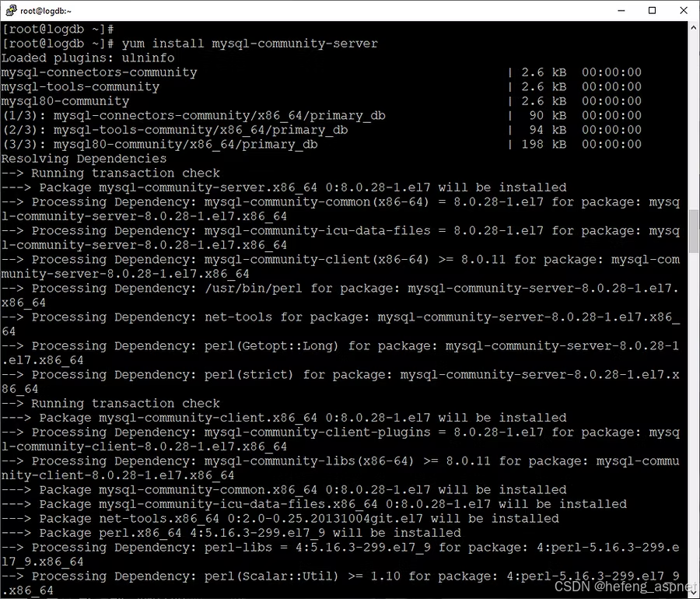Click the window title 'root@logdb:~'
This screenshot has height=599, width=700.
pyautogui.click(x=46, y=11)
